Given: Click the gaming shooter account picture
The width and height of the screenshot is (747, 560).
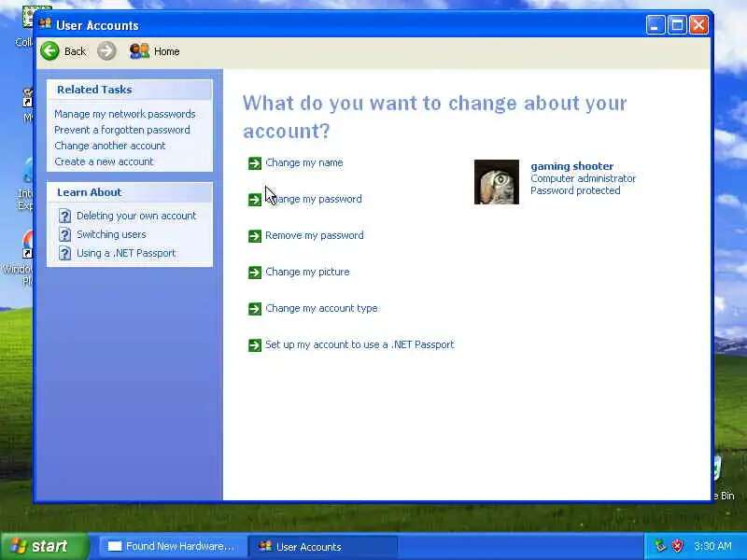Looking at the screenshot, I should tap(497, 182).
